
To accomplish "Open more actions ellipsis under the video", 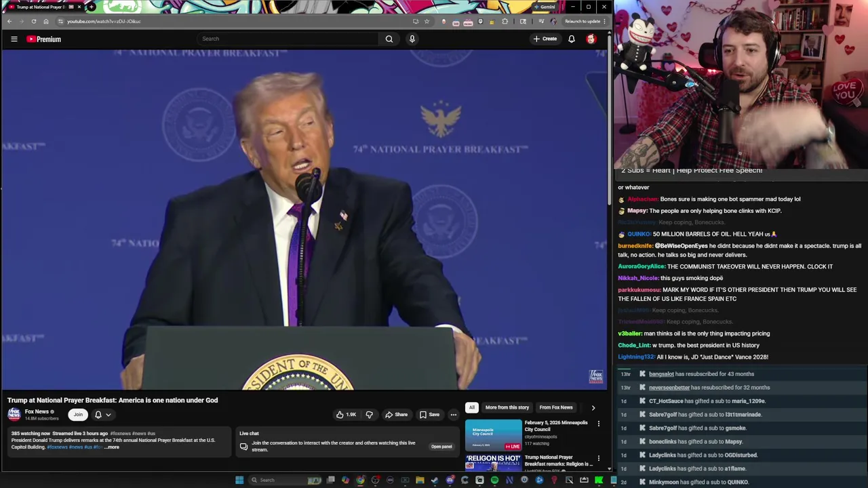I will (x=454, y=415).
